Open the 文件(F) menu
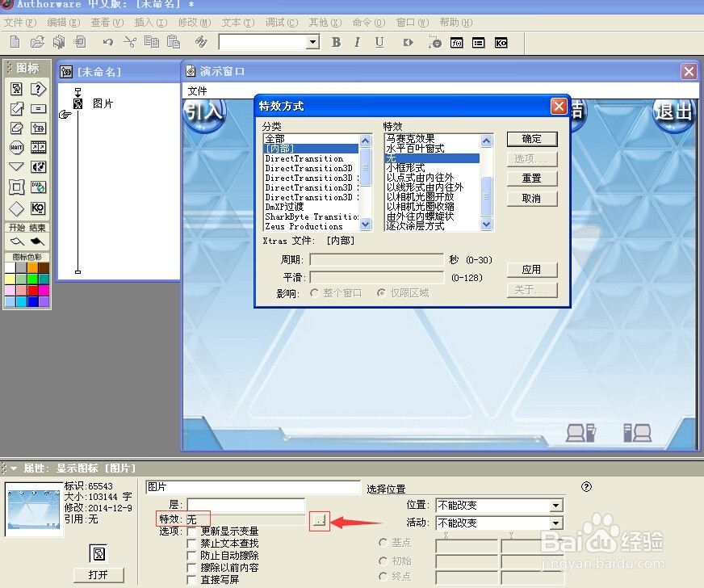This screenshot has width=704, height=588. tap(20, 23)
